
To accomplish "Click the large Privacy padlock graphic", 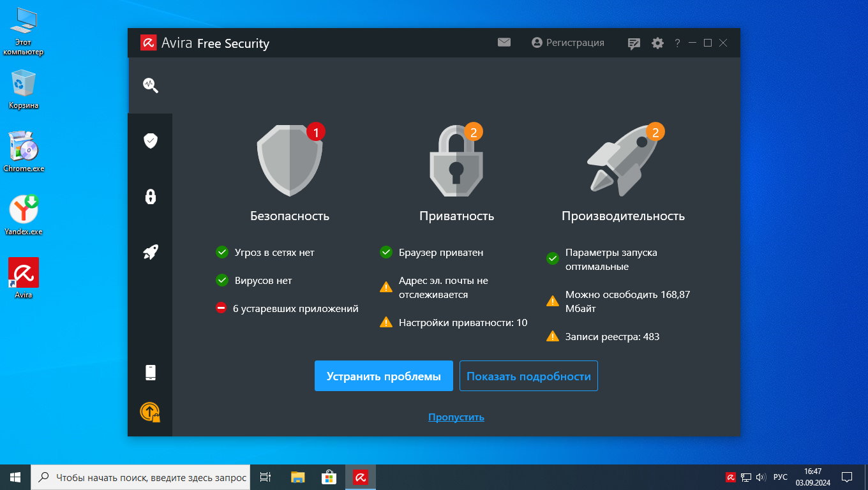I will (456, 162).
